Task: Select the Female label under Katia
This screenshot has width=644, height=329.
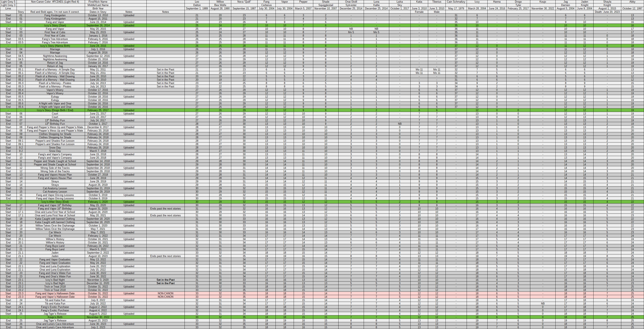Action: coord(419,12)
